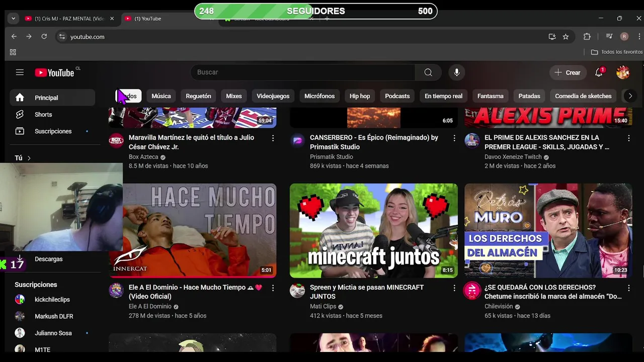Viewport: 644px width, 362px height.
Task: Select the Micrófonos filter chip
Action: [319, 96]
